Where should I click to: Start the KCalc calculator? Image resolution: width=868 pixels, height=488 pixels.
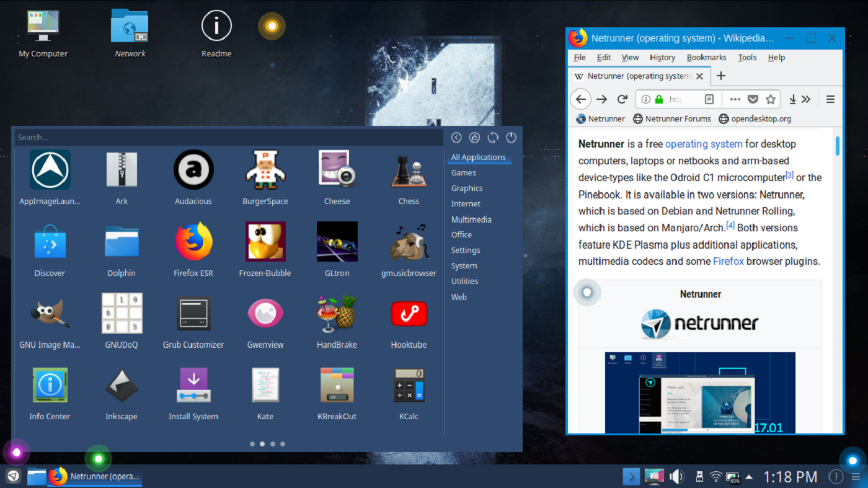point(409,386)
